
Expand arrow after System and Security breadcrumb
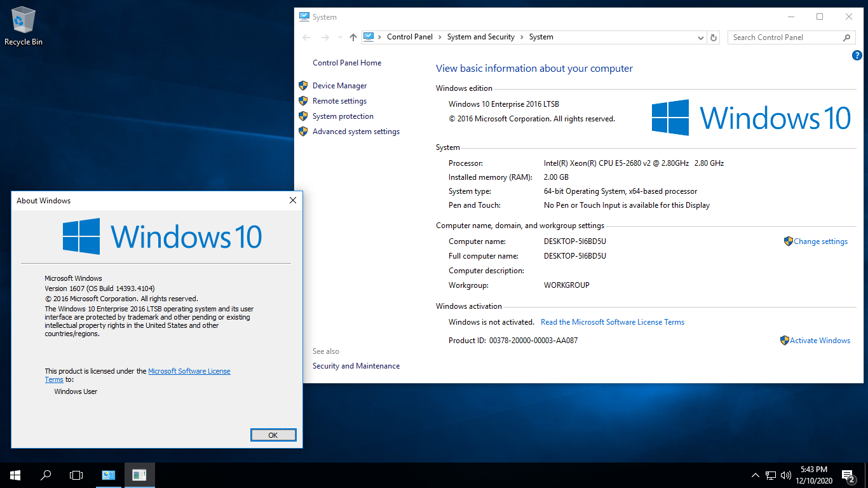coord(522,37)
